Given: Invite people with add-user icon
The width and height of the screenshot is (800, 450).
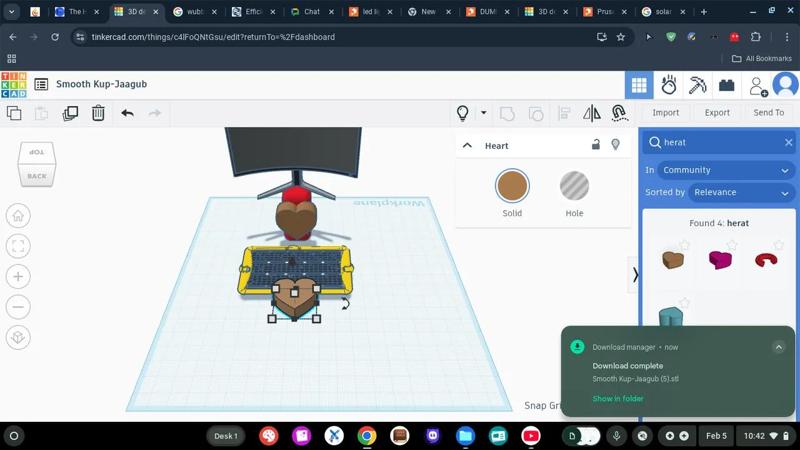Looking at the screenshot, I should point(758,86).
